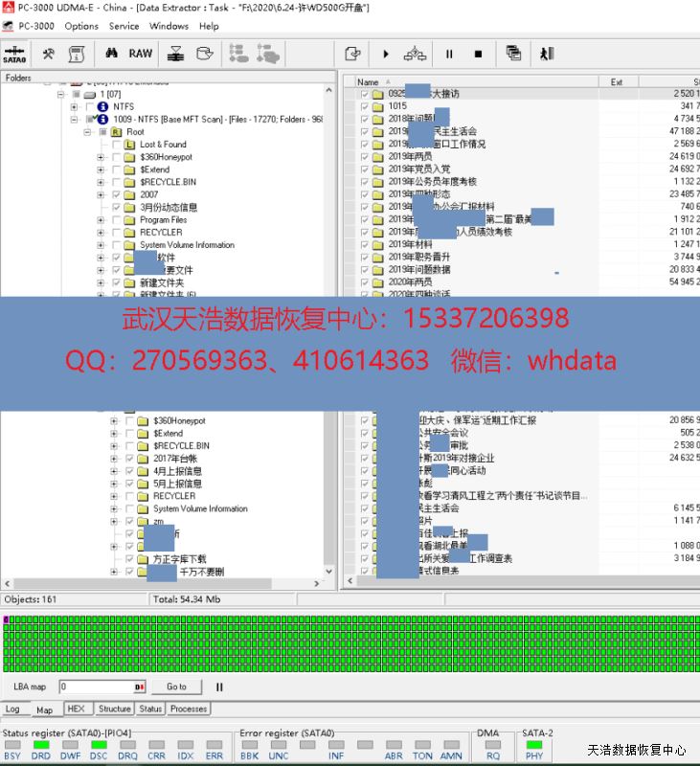
Task: Click the Pause icon in top toolbar
Action: point(448,55)
